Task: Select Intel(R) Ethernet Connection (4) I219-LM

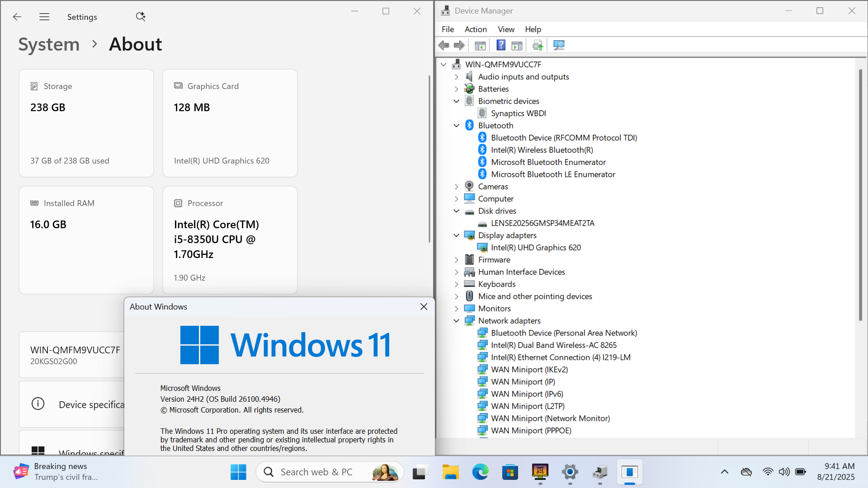Action: point(561,357)
